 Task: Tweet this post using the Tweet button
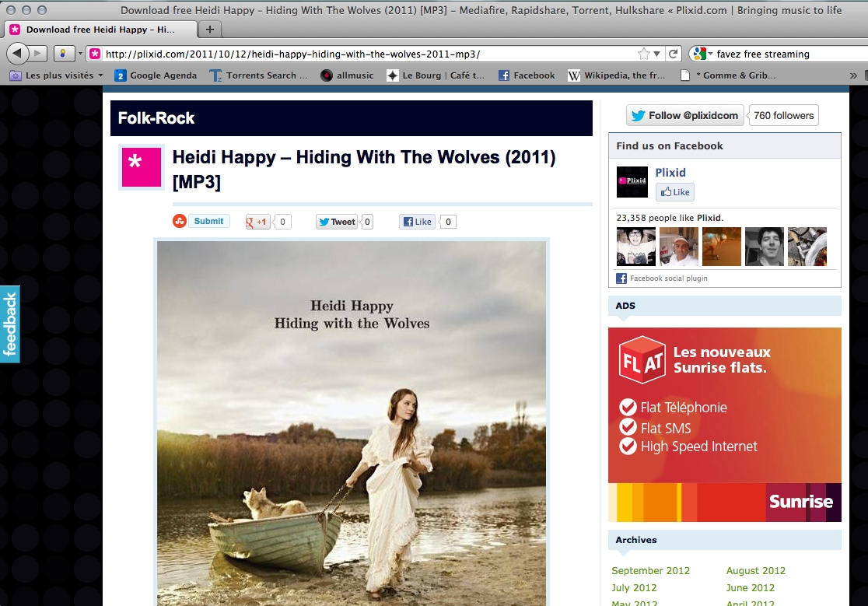pos(336,222)
